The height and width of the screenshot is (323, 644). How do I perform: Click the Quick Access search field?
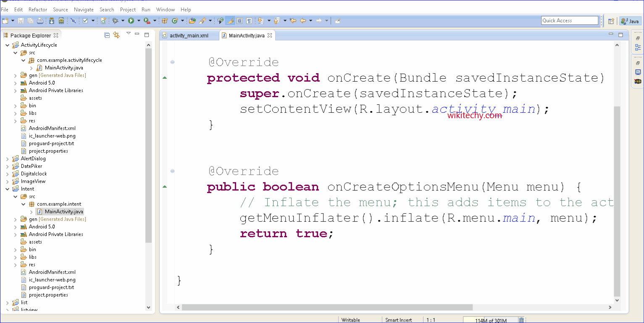coord(570,20)
